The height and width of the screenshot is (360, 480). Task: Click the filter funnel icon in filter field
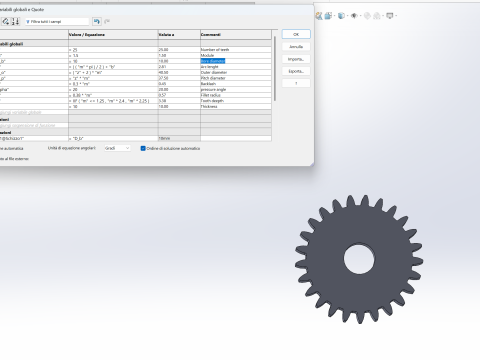[28, 22]
